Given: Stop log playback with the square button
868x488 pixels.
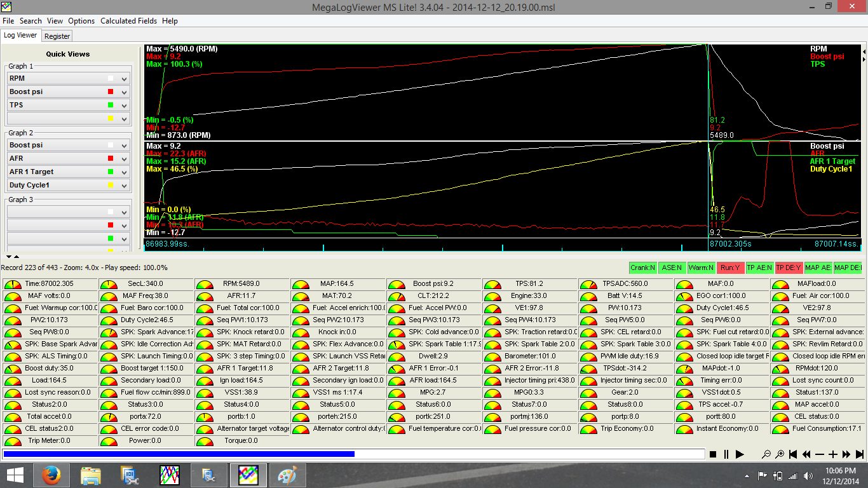Looking at the screenshot, I should 713,454.
